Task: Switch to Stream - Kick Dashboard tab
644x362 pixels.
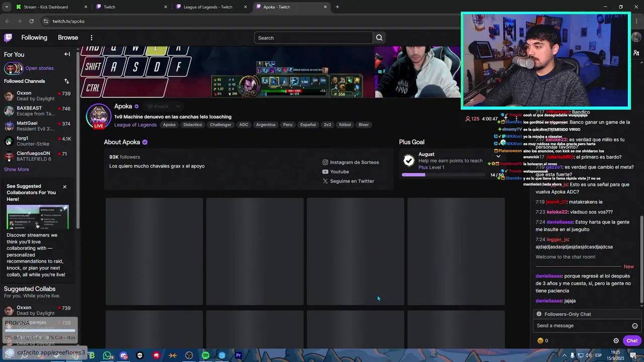Action: tap(52, 7)
